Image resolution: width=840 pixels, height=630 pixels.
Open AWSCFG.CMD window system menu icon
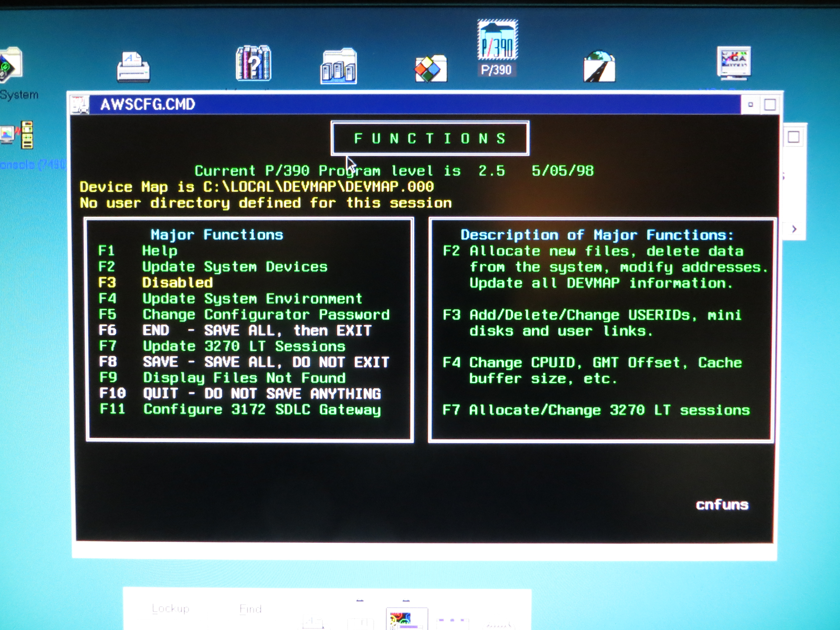[x=80, y=105]
